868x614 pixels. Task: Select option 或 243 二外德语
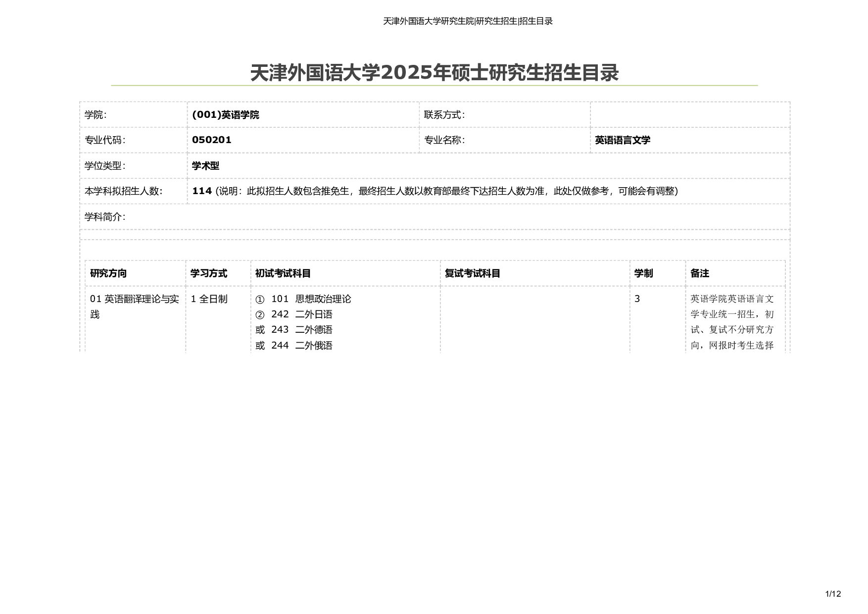click(294, 330)
